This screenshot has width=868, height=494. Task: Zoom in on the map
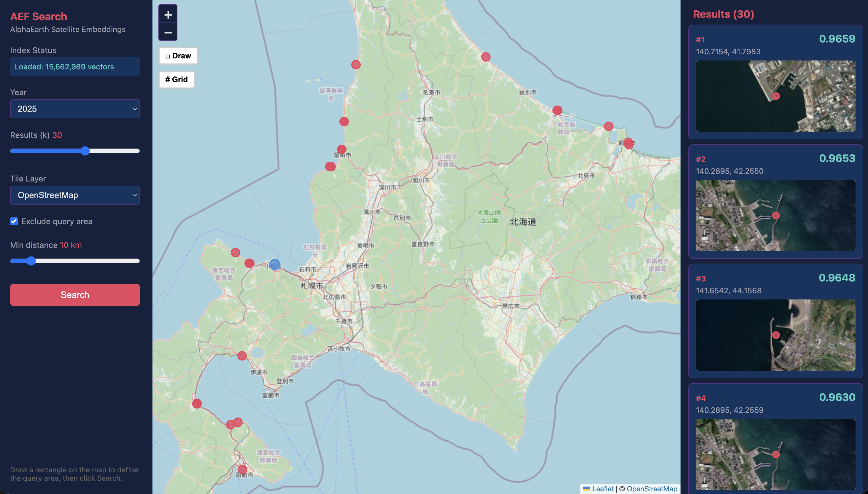coord(168,15)
